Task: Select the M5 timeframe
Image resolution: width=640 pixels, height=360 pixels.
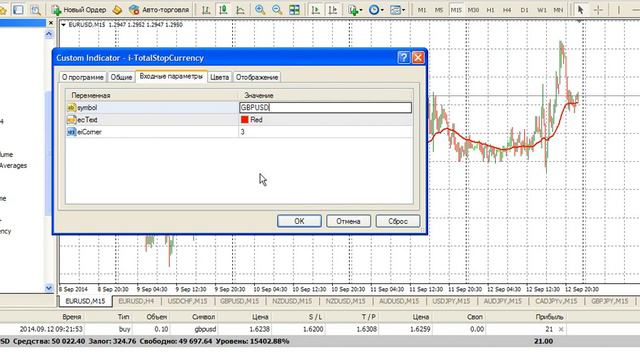Action: click(x=439, y=9)
